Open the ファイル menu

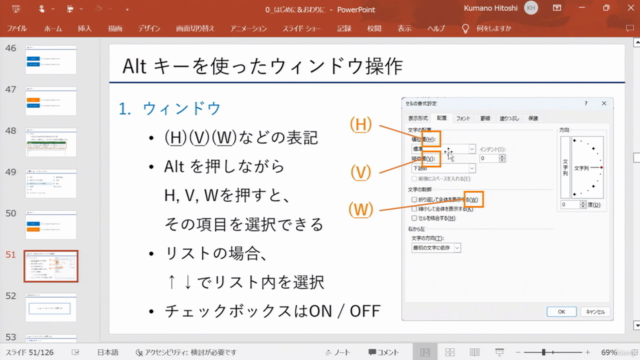pos(17,28)
